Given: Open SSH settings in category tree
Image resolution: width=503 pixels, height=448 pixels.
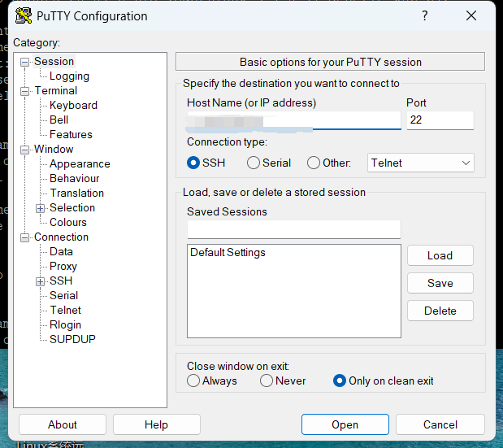Looking at the screenshot, I should click(61, 281).
